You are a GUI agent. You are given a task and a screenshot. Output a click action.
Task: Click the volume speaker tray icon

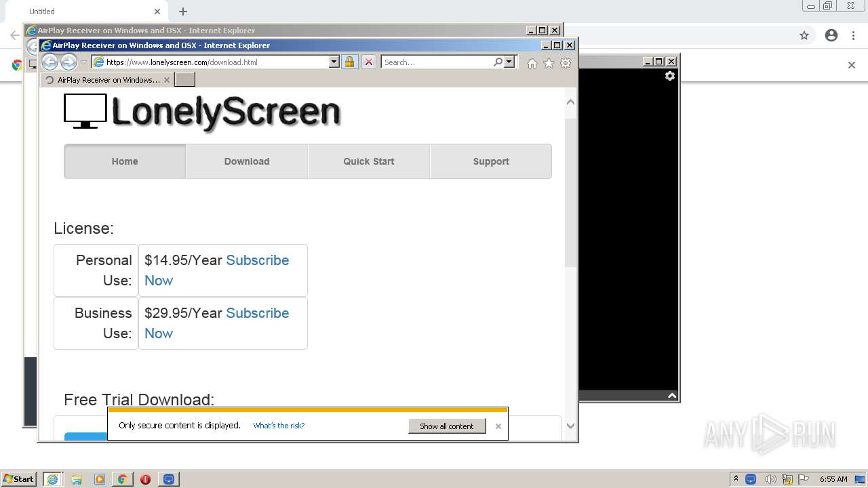click(x=770, y=479)
